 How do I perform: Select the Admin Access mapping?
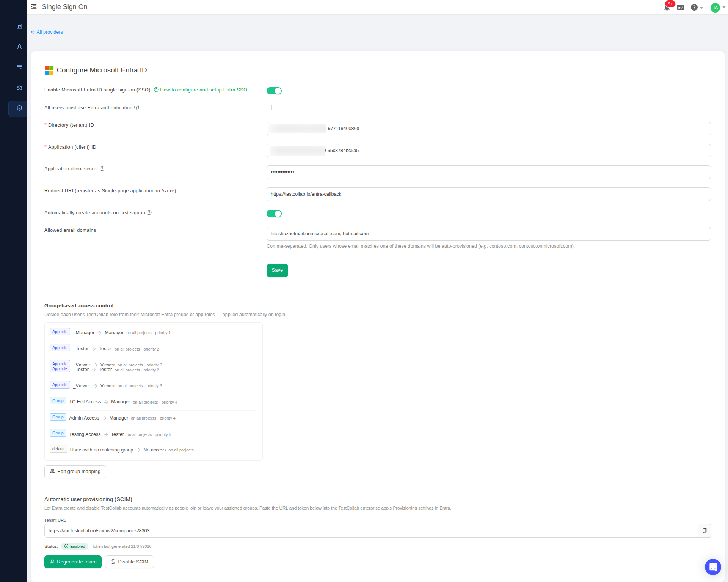84,418
